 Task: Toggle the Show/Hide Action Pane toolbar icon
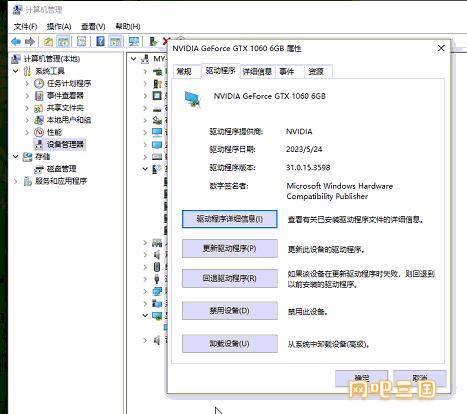click(x=116, y=42)
